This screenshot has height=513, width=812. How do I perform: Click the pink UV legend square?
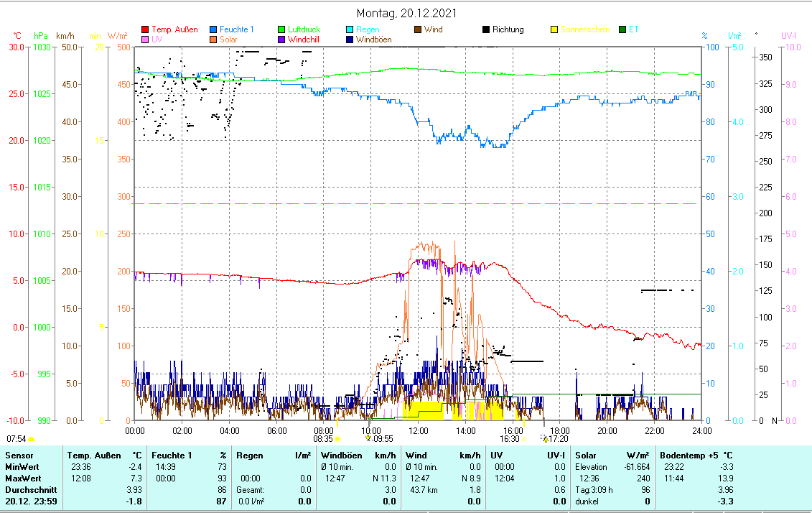point(146,40)
